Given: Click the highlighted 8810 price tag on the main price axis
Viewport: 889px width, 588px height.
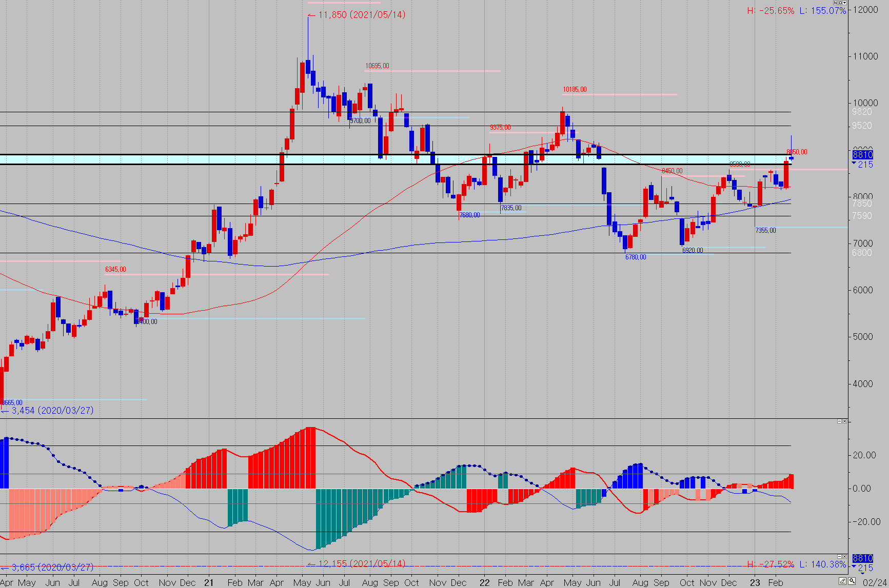Looking at the screenshot, I should point(862,155).
